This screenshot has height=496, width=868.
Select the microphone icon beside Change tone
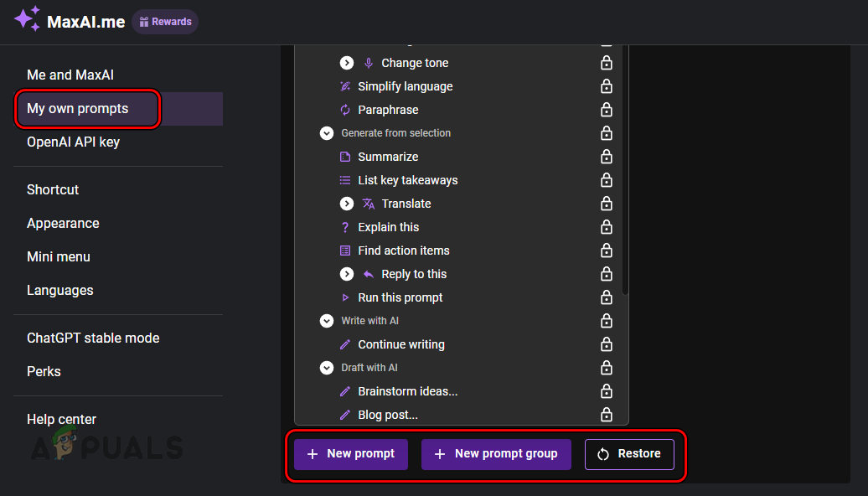click(370, 62)
